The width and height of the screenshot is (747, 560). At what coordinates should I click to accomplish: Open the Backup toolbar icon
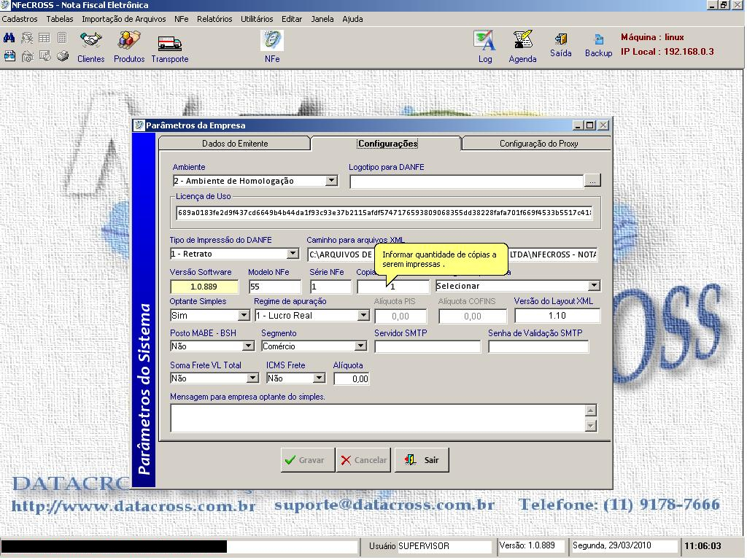[598, 45]
